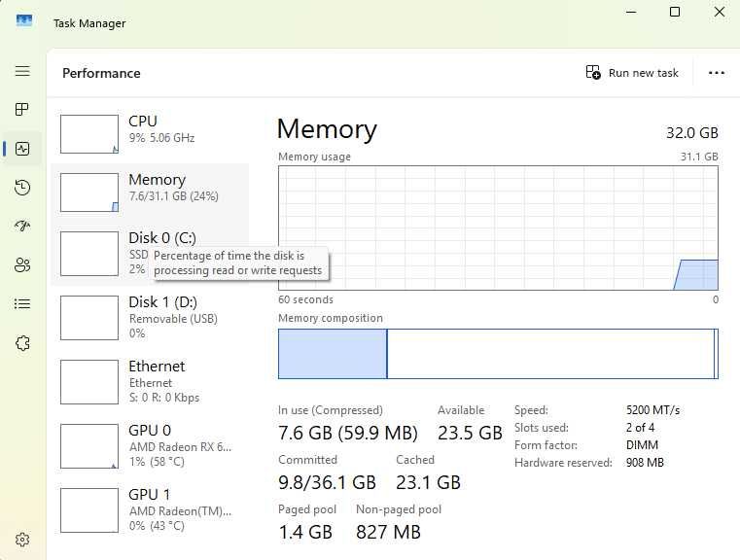
Task: Select the CPU performance item
Action: 150,134
